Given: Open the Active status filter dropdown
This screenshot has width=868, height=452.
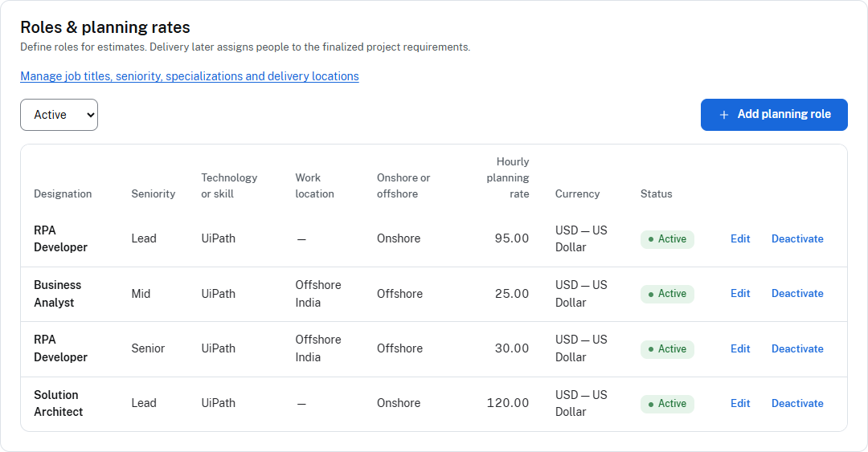Looking at the screenshot, I should click(x=59, y=115).
